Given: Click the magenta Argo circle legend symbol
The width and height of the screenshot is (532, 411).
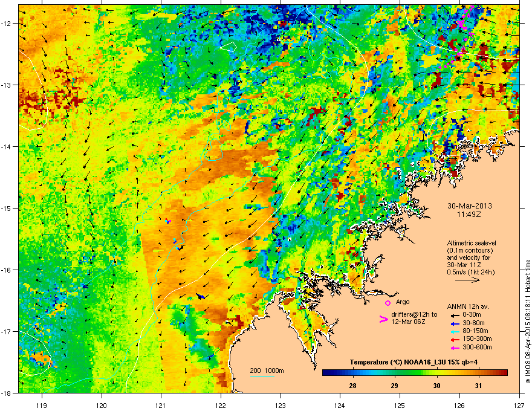Looking at the screenshot, I should [x=388, y=303].
